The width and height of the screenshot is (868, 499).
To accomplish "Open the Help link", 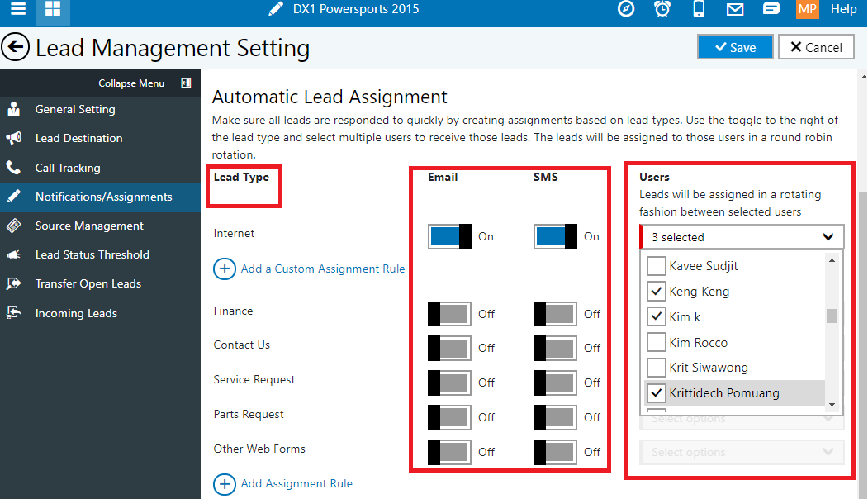I will pos(843,9).
